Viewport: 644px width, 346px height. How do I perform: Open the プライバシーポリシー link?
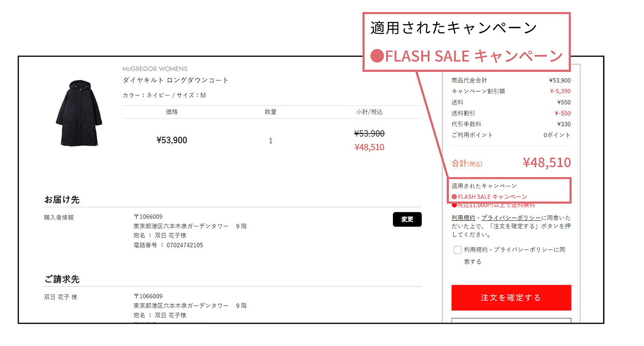(x=511, y=218)
